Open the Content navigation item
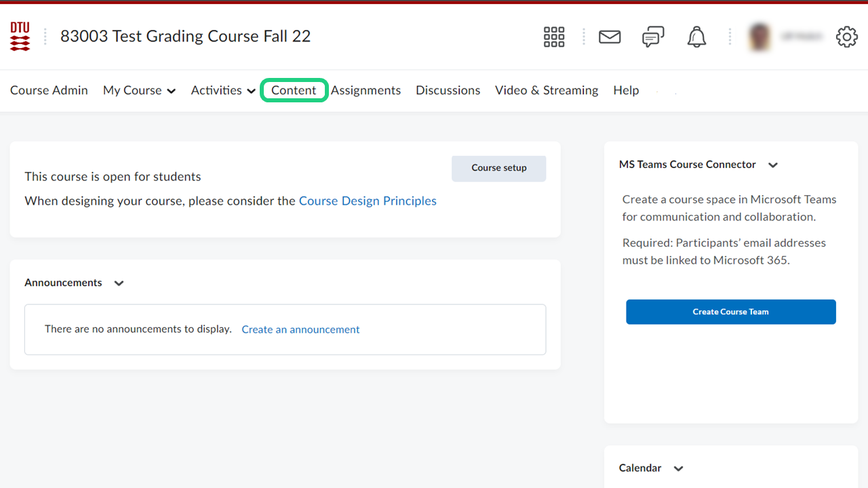 coord(294,91)
